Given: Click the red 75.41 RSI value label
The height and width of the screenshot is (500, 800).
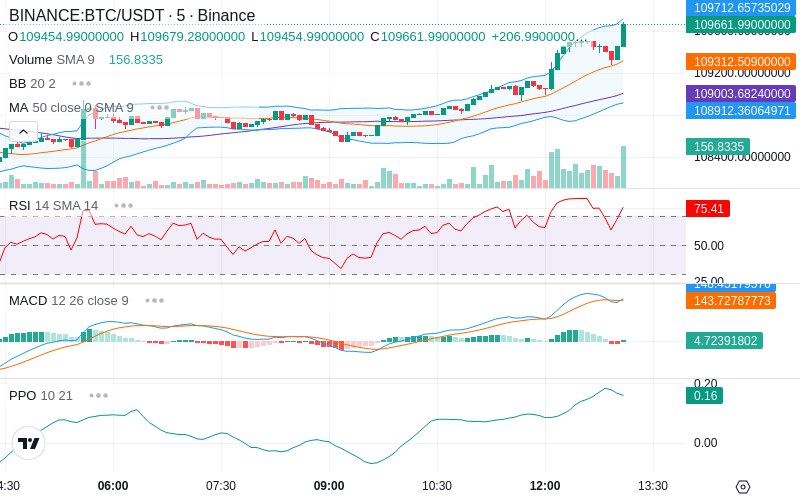Looking at the screenshot, I should [x=708, y=208].
